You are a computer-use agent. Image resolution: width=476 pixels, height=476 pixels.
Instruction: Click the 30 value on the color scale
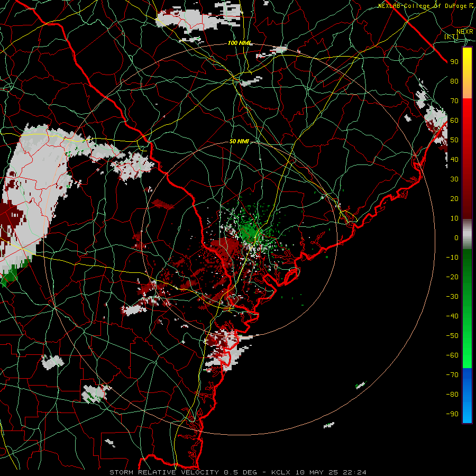(454, 179)
